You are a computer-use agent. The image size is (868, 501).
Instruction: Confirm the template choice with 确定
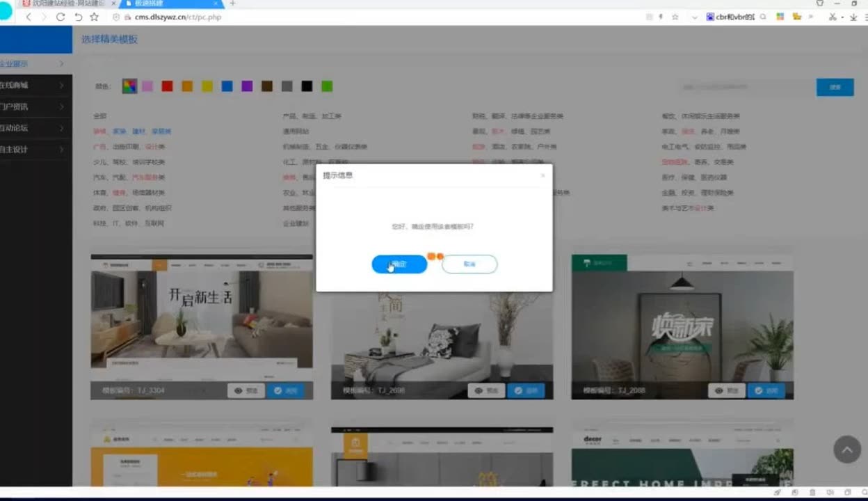(x=399, y=264)
